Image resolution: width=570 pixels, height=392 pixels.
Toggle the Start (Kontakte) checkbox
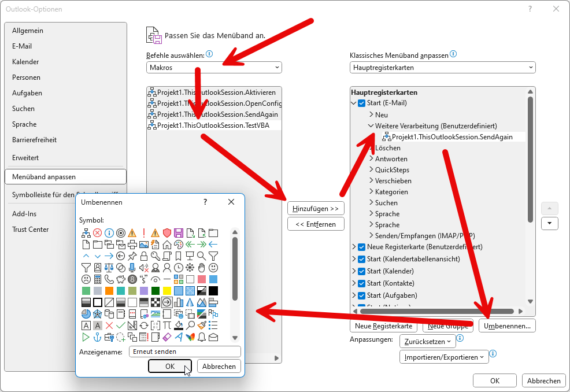(x=362, y=283)
